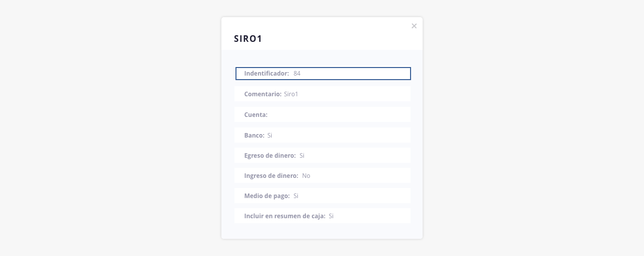Click the No value for Ingreso de dinero

306,175
